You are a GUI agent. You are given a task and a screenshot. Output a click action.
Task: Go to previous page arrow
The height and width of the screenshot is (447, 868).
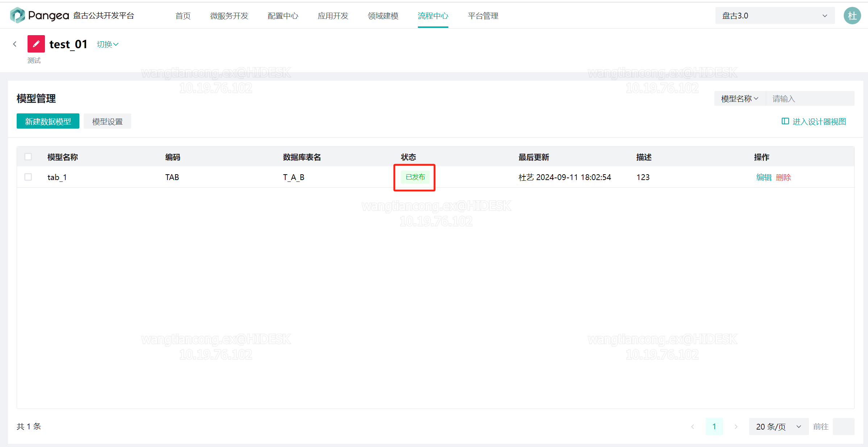(693, 427)
